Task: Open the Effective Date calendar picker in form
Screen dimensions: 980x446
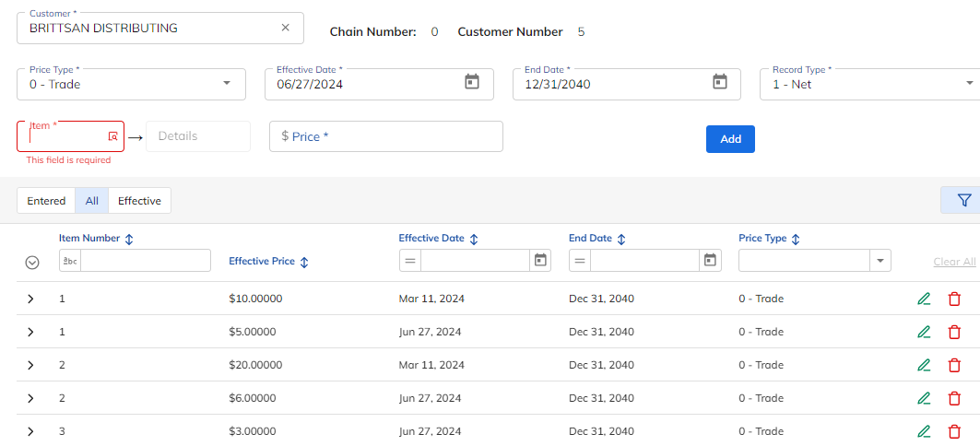Action: tap(472, 81)
